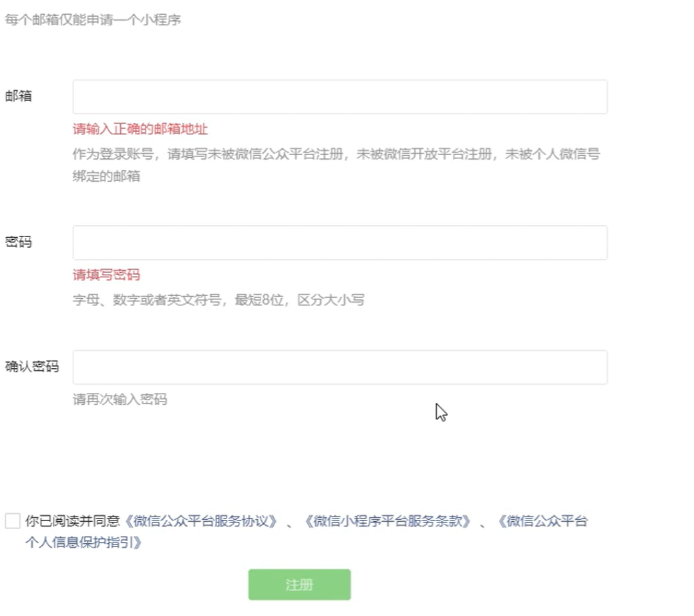Tick the 你已阅读并同意 agreement checkbox
The width and height of the screenshot is (694, 616).
(x=13, y=520)
